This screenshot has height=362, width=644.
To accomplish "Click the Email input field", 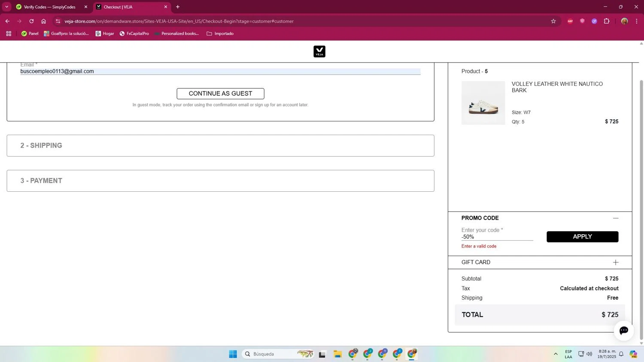I will (x=220, y=71).
